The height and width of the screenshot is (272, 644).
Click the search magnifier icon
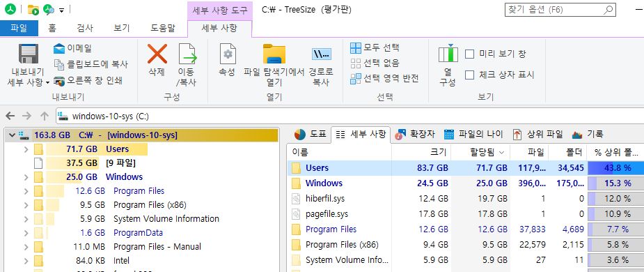(x=609, y=10)
